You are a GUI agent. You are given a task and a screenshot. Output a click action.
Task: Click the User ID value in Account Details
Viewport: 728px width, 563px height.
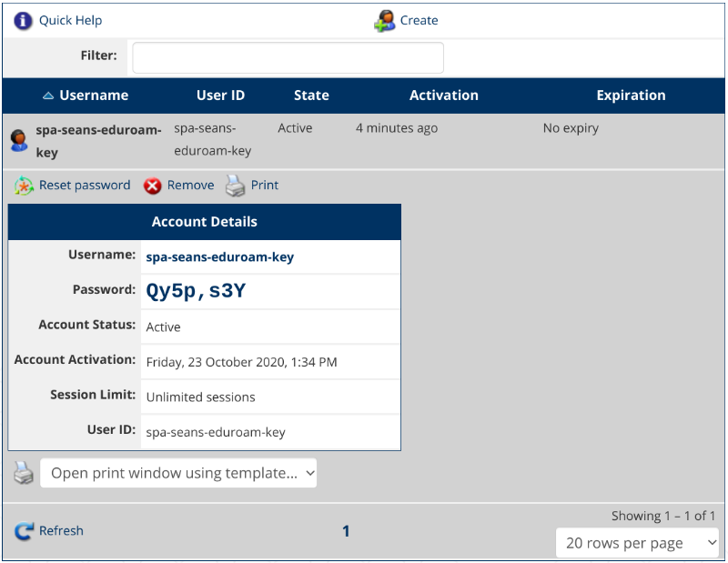tap(216, 433)
